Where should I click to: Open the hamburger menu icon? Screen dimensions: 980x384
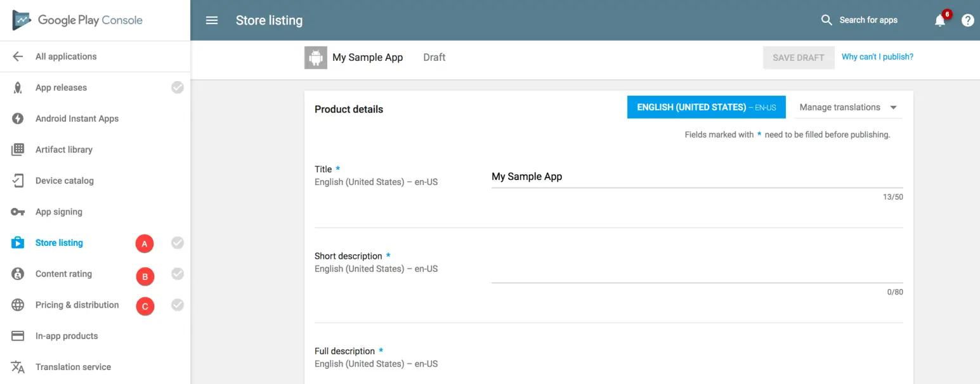click(x=212, y=20)
